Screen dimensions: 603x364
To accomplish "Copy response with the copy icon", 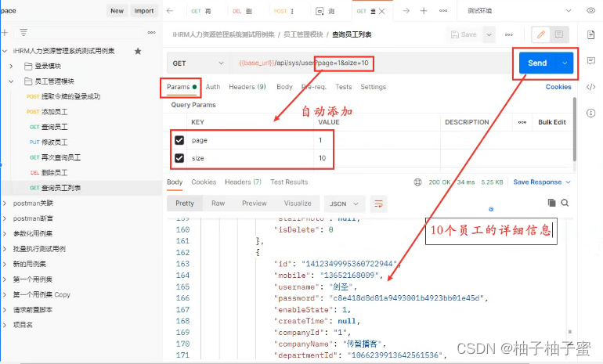I will pos(551,203).
